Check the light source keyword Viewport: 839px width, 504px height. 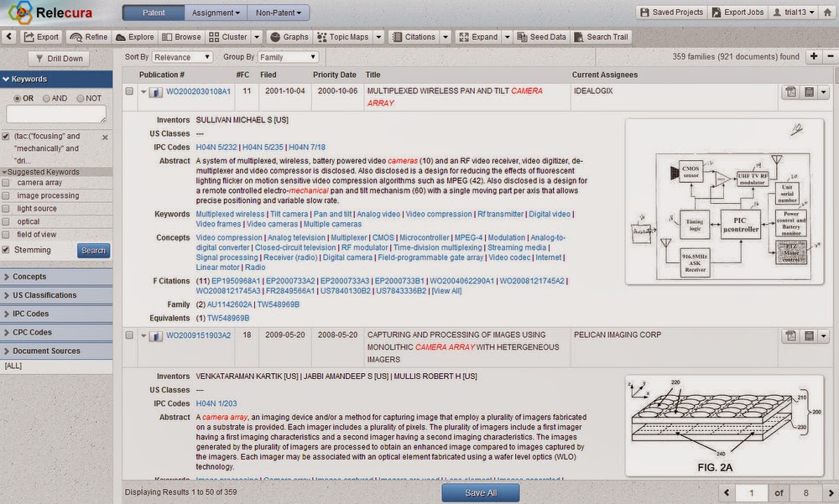coord(5,208)
